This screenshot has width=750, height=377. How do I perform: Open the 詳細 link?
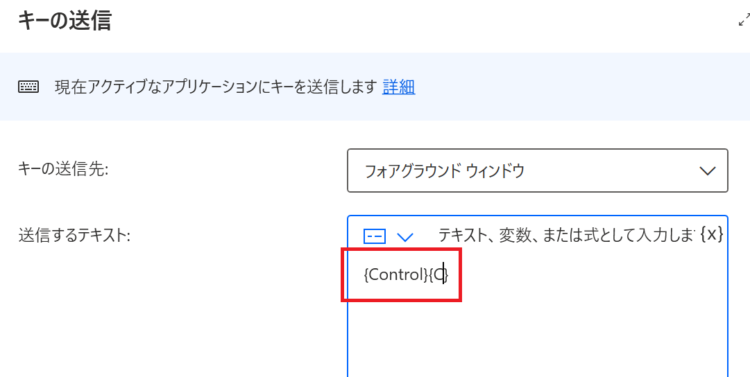(x=398, y=87)
